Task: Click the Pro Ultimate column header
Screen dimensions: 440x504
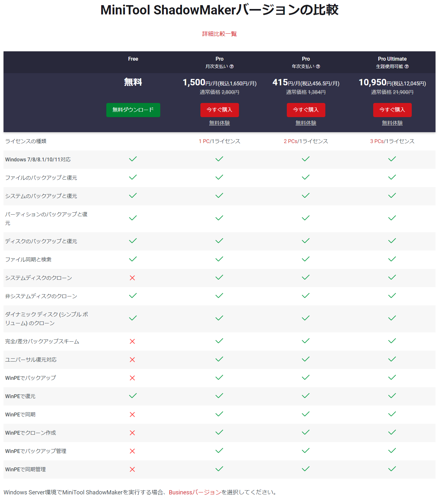Action: tap(392, 59)
